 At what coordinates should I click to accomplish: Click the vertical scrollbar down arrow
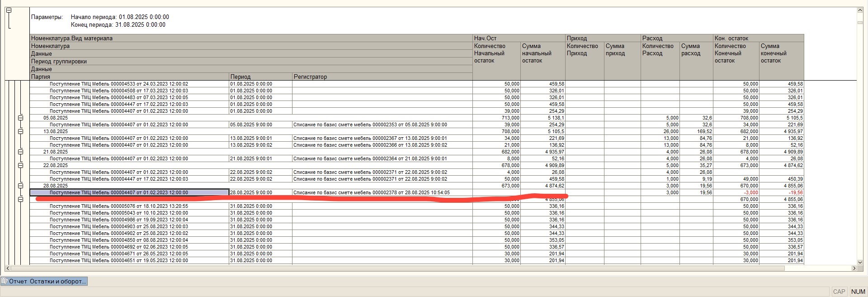(x=860, y=262)
